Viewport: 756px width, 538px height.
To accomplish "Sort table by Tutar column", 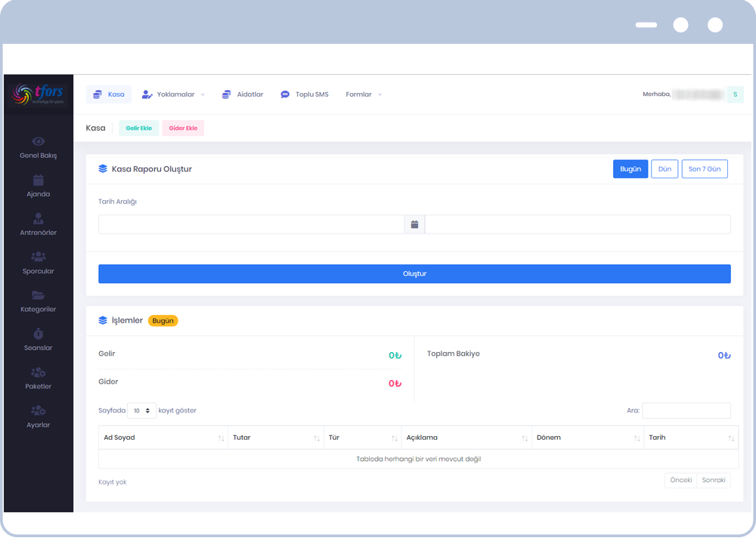I will pos(275,438).
